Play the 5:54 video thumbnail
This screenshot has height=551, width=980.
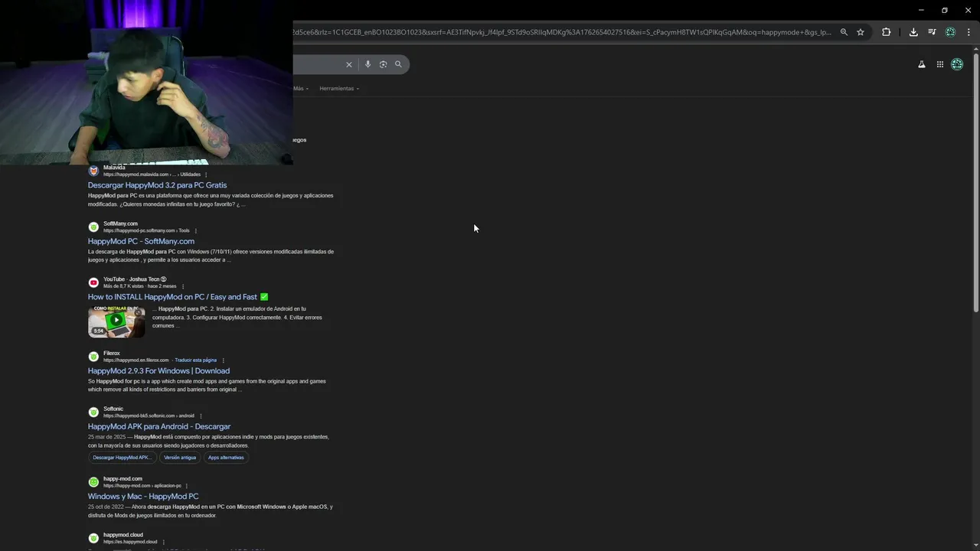(x=116, y=321)
